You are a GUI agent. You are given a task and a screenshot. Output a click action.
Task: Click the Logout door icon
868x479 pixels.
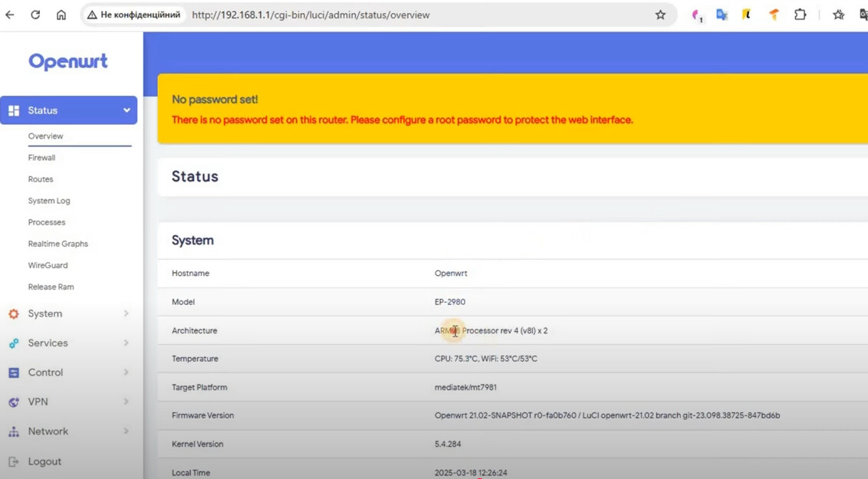tap(14, 461)
